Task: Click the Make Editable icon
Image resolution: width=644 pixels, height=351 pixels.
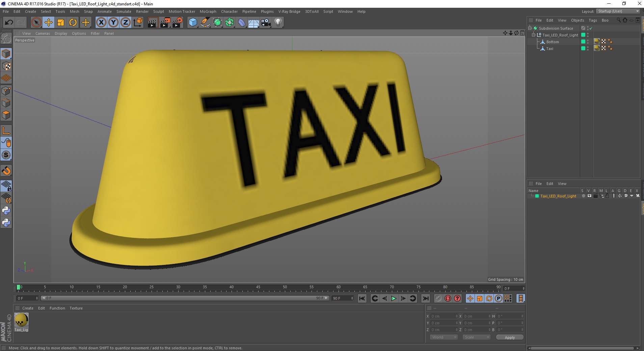Action: point(6,38)
